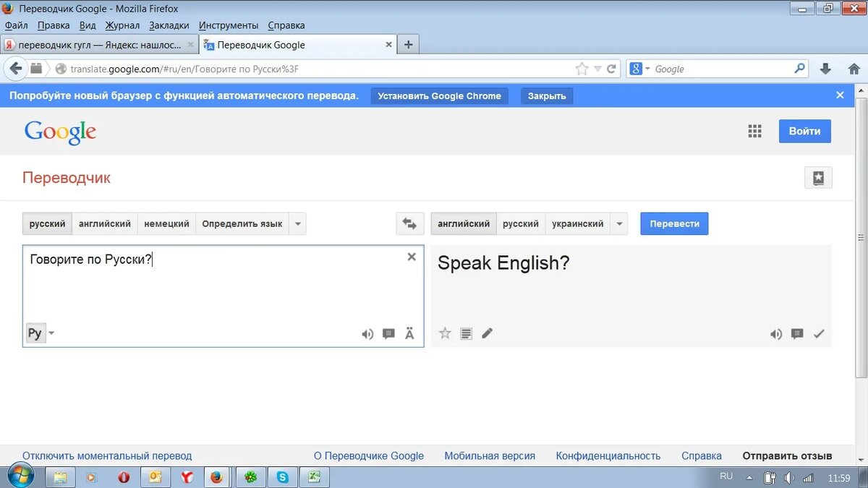Close the Переводчик Google tab
This screenshot has height=488, width=868.
[388, 44]
